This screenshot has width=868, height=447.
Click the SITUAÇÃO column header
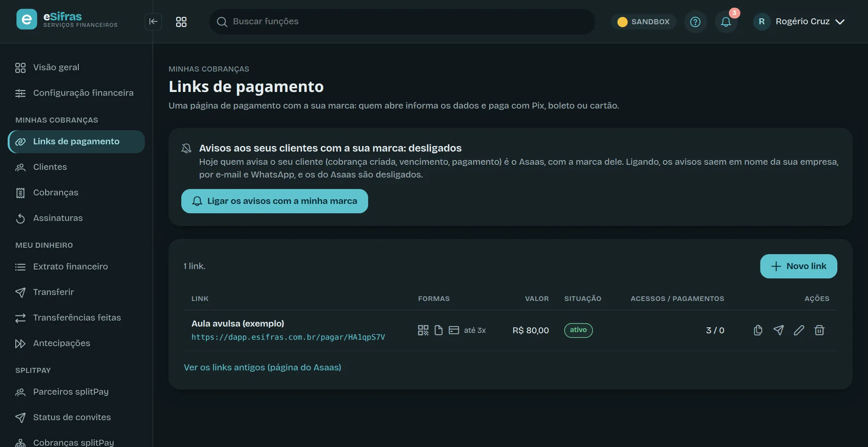point(582,299)
